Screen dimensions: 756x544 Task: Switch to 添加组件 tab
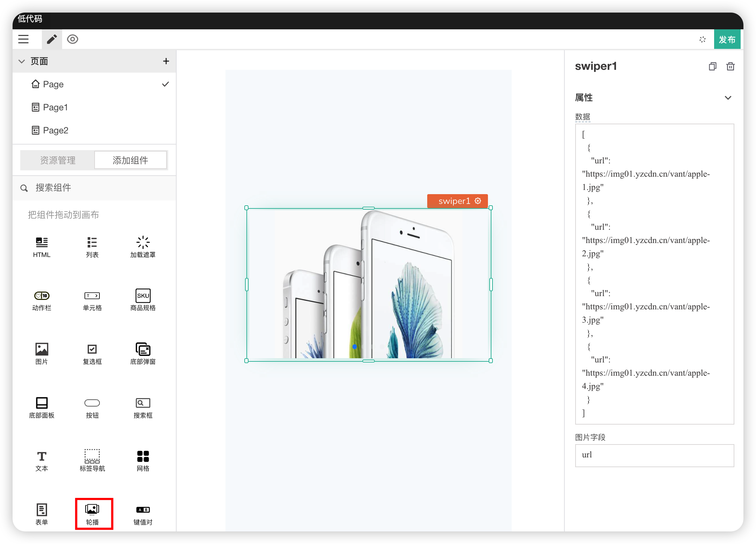[130, 160]
